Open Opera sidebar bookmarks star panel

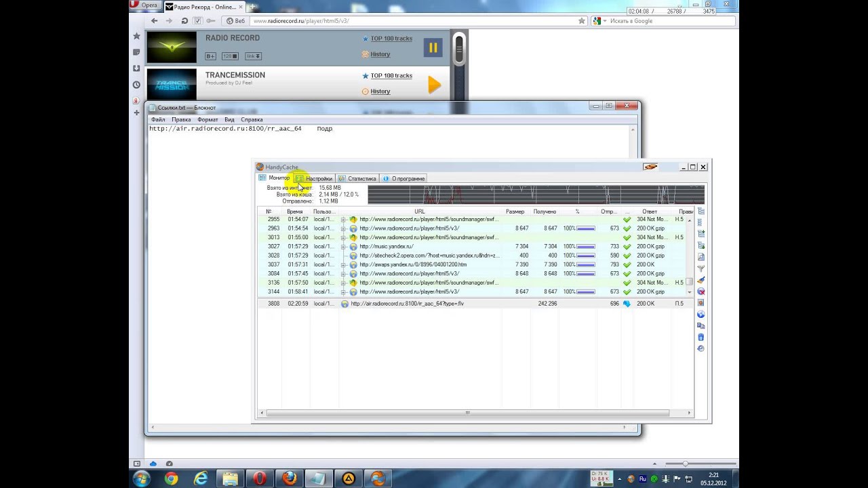coord(136,36)
